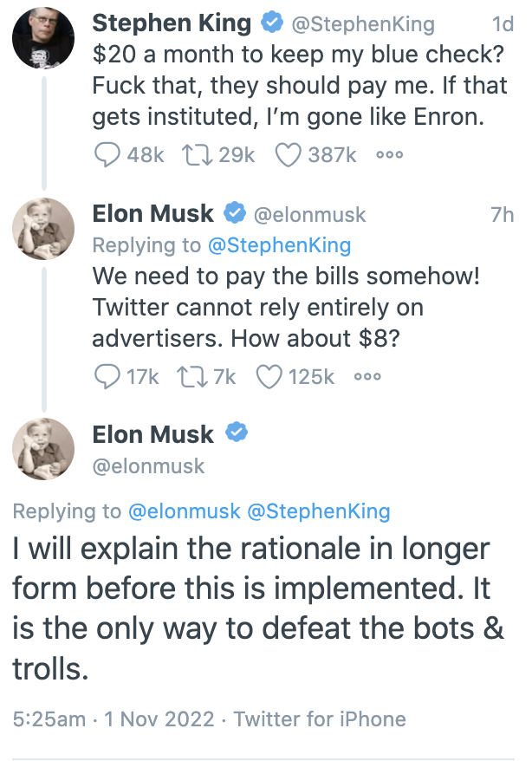The width and height of the screenshot is (532, 761).
Task: Click Stephen King's verified blue check badge
Action: click(270, 23)
